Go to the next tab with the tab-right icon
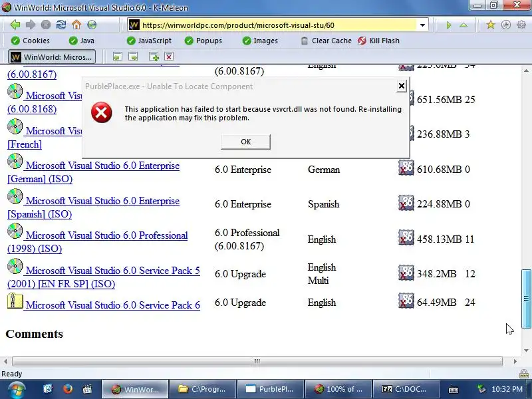 point(133,57)
